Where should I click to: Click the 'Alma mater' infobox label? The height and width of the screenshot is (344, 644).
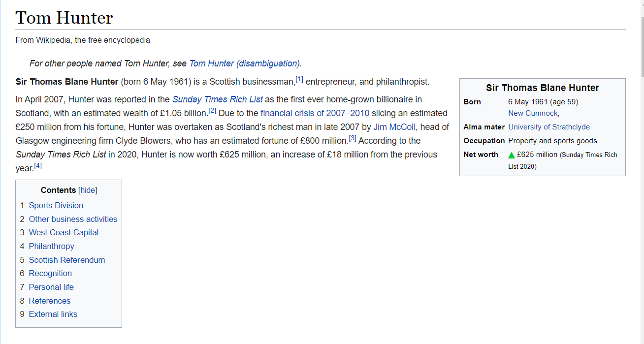click(484, 127)
